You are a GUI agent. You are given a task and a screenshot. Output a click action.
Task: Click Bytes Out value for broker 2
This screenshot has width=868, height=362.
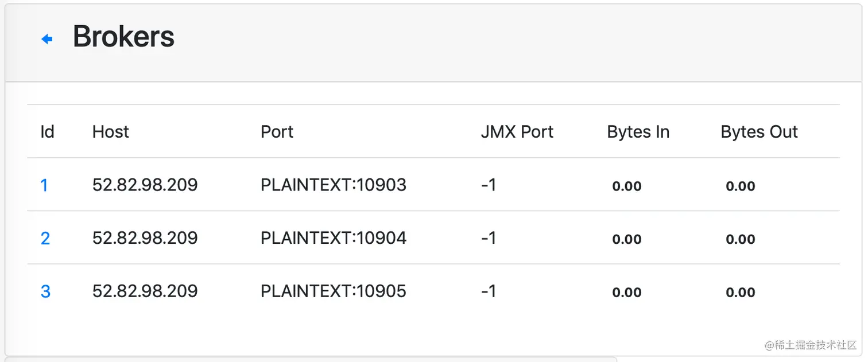click(x=740, y=239)
